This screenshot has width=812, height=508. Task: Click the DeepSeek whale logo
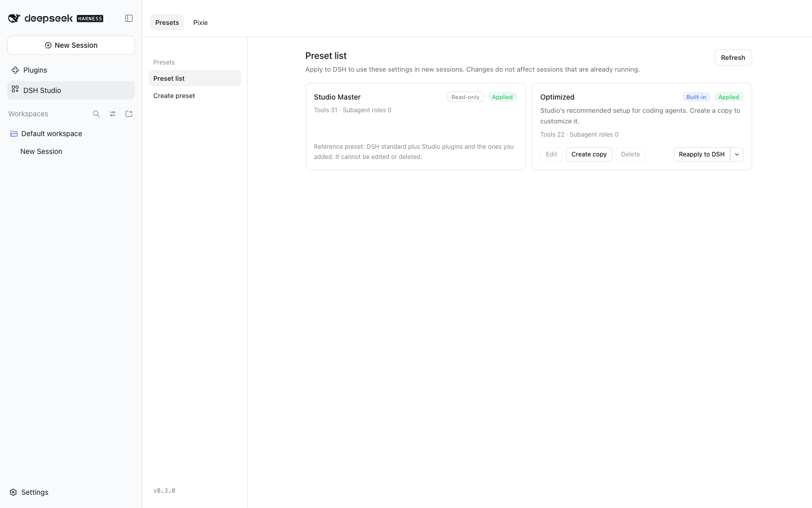14,18
